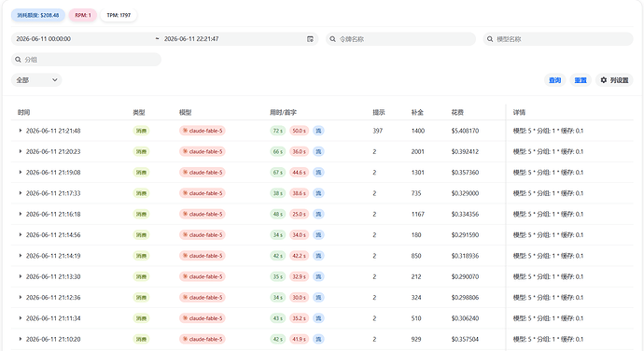The height and width of the screenshot is (351, 644).
Task: Click the stream badge in 21:21:48 row
Action: coord(318,131)
